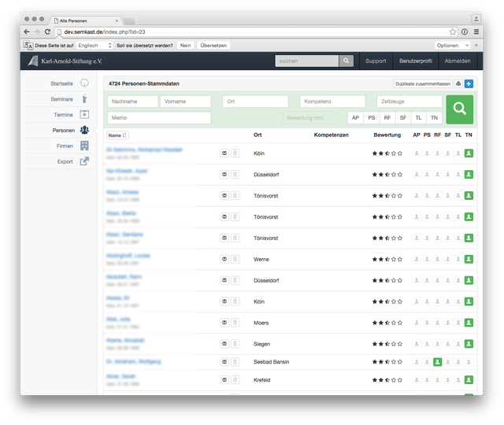Open the Optionen dropdown in translate bar
The width and height of the screenshot is (504, 425).
tap(453, 46)
